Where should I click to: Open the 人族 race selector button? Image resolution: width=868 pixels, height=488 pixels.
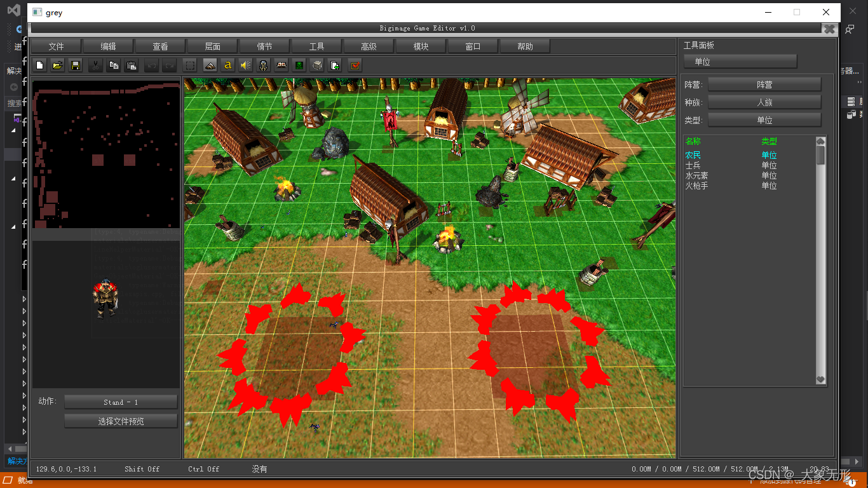click(x=764, y=102)
